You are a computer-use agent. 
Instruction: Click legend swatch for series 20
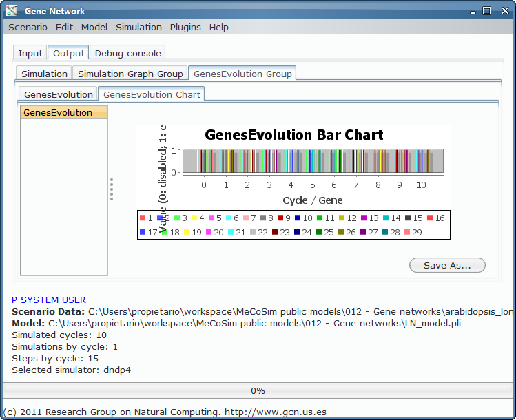[x=209, y=232]
